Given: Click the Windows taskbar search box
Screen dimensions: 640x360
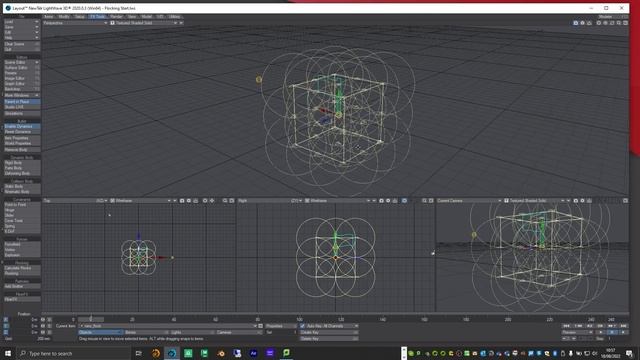Looking at the screenshot, I should [73, 353].
